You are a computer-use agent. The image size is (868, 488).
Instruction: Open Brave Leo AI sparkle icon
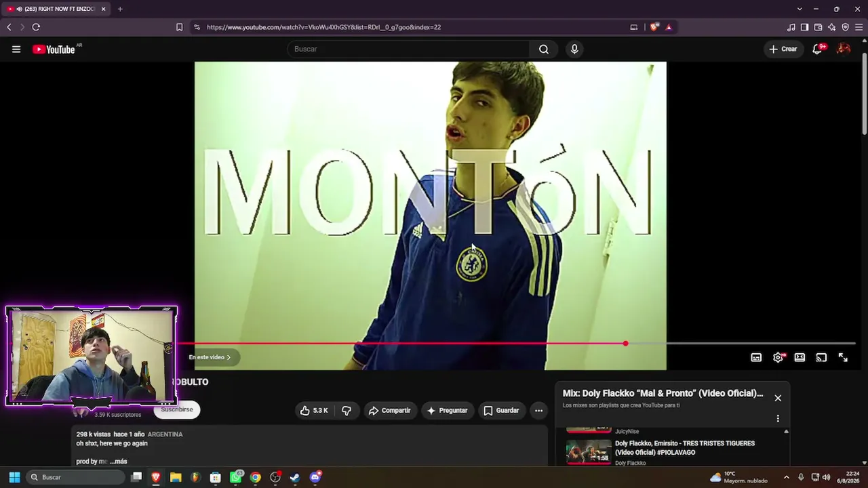(831, 27)
